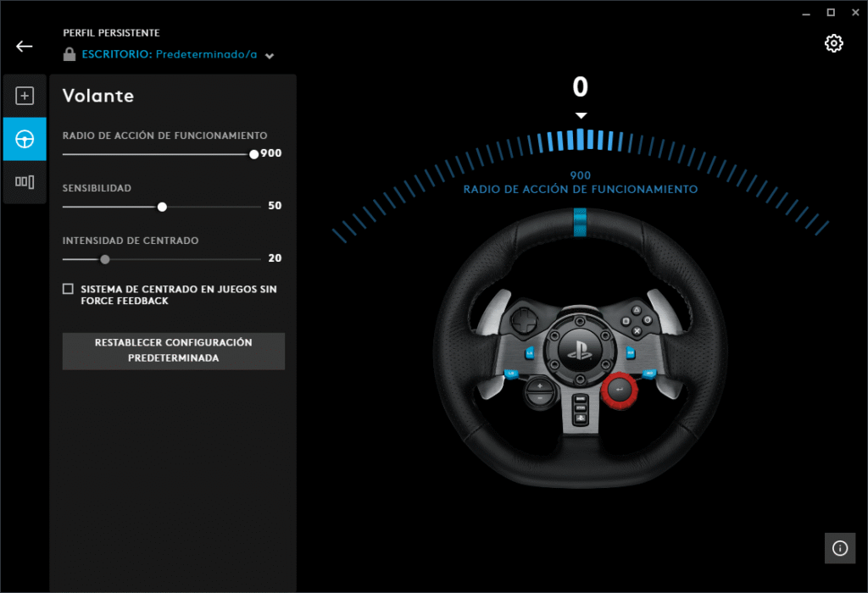This screenshot has width=868, height=593.
Task: Click the triangle button on the wheel diagram
Action: [636, 309]
